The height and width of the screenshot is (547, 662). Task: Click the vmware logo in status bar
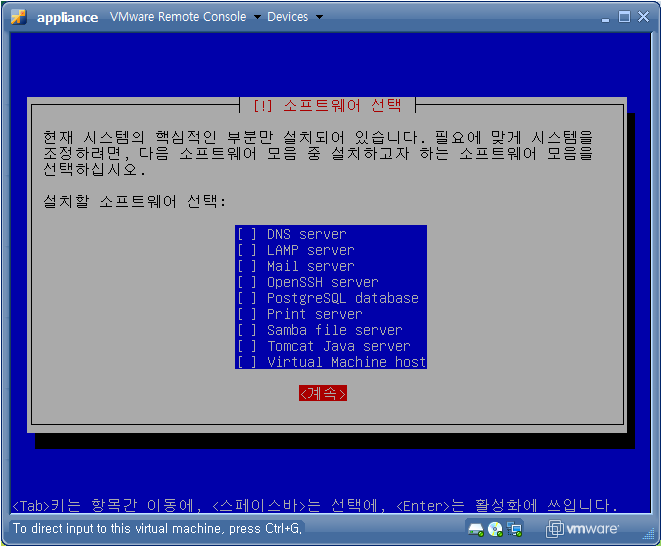583,529
